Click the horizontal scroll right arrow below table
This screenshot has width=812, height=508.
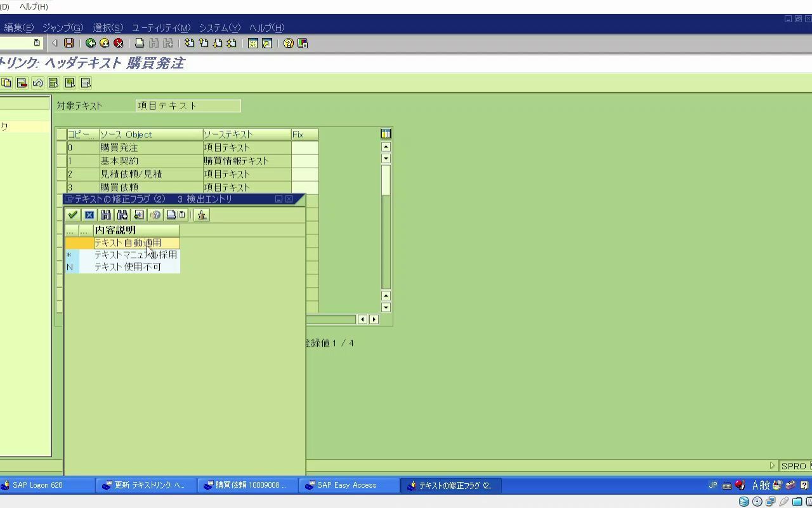[374, 319]
